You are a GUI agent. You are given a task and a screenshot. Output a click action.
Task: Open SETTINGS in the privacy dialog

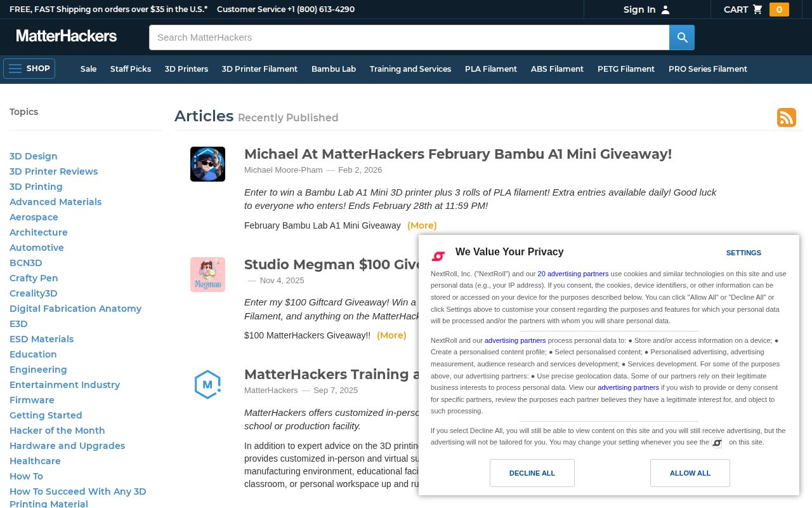point(743,253)
